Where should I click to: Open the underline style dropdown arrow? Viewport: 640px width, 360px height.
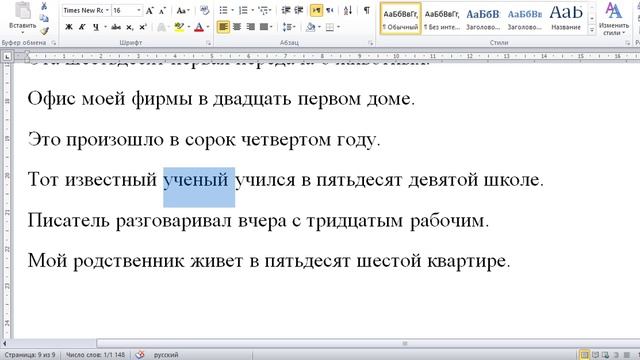tap(105, 27)
